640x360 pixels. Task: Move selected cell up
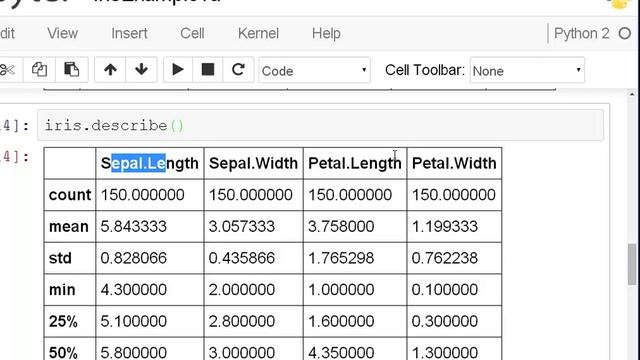[110, 70]
